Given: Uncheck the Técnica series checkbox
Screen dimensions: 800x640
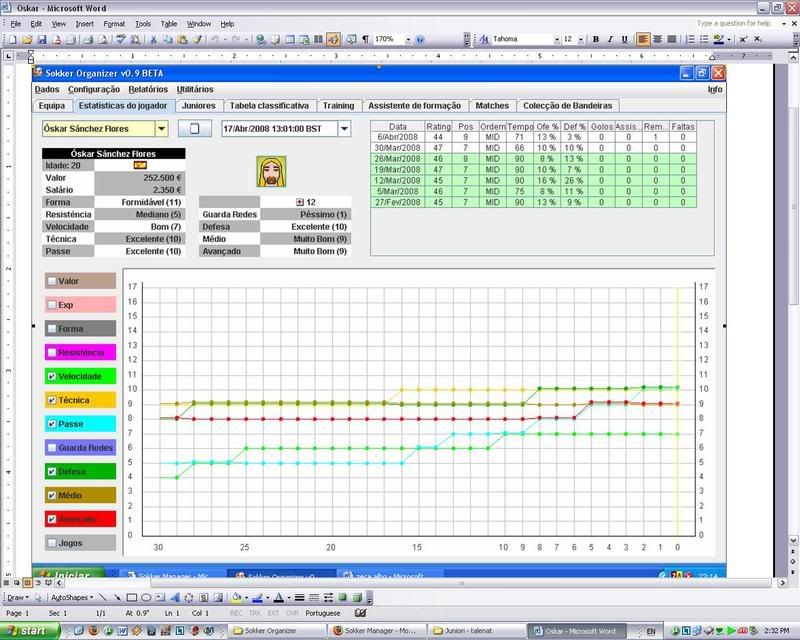Looking at the screenshot, I should pyautogui.click(x=52, y=400).
